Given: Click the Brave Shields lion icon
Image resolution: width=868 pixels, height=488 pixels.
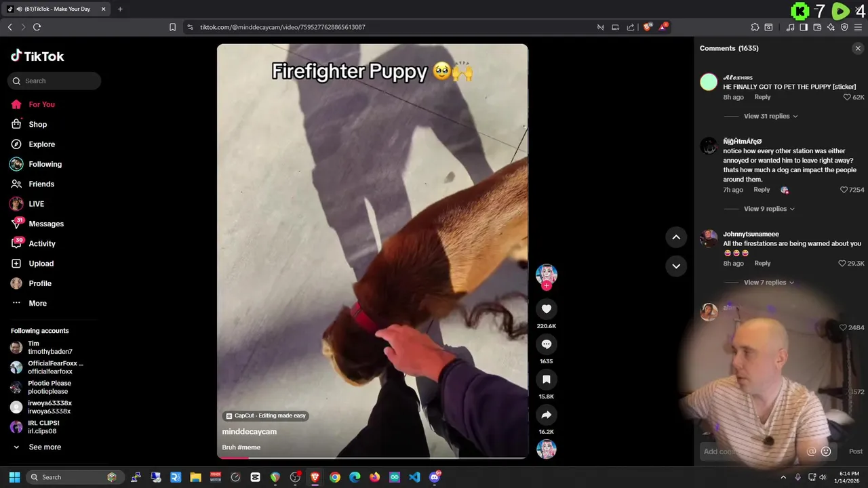Looking at the screenshot, I should click(648, 27).
